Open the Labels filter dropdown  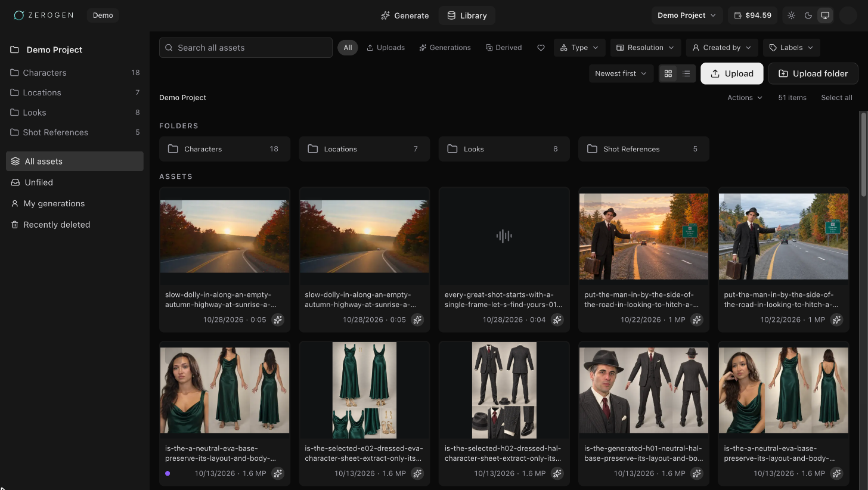[792, 48]
